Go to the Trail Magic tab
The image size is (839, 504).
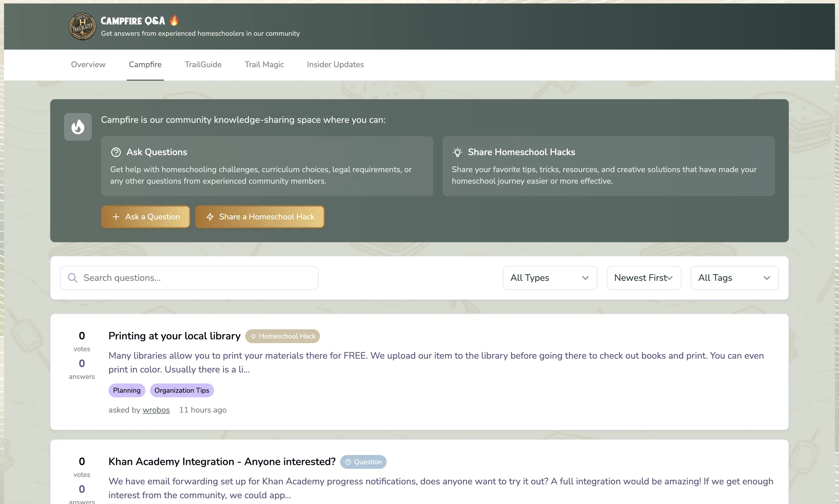click(x=264, y=65)
